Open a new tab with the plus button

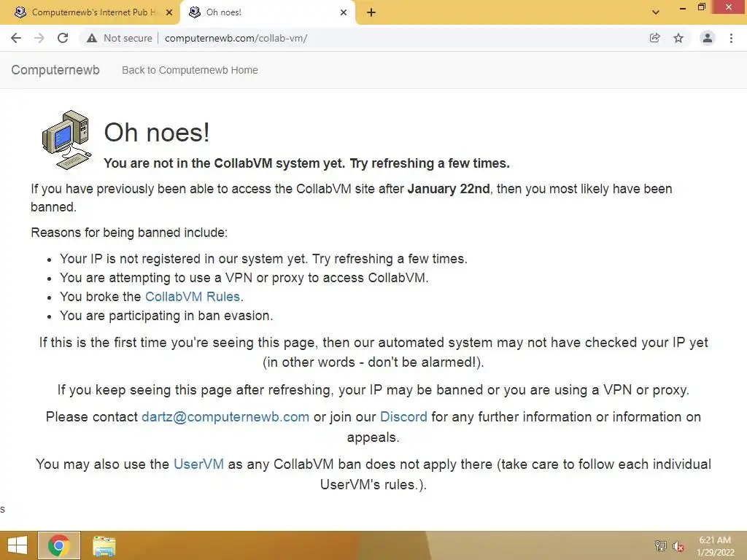[x=371, y=12]
